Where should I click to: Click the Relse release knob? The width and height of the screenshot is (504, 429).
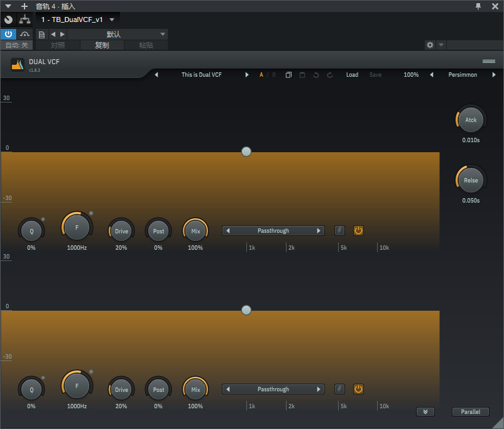(471, 181)
